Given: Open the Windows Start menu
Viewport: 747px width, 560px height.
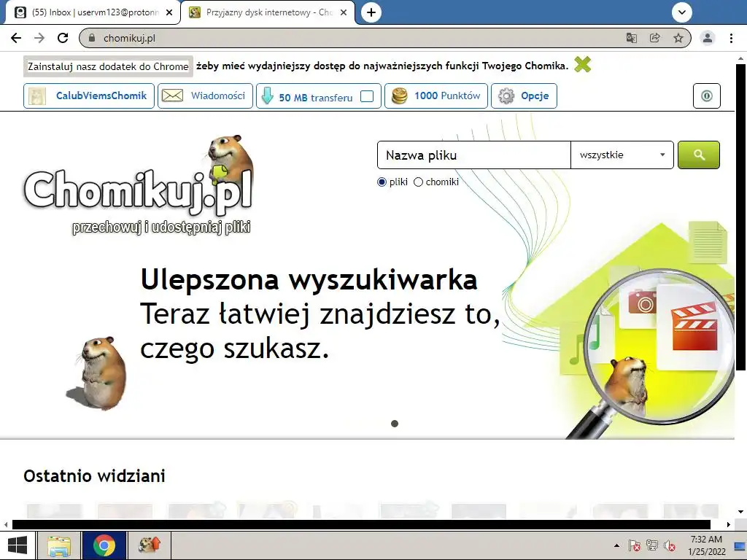Looking at the screenshot, I should [x=18, y=545].
